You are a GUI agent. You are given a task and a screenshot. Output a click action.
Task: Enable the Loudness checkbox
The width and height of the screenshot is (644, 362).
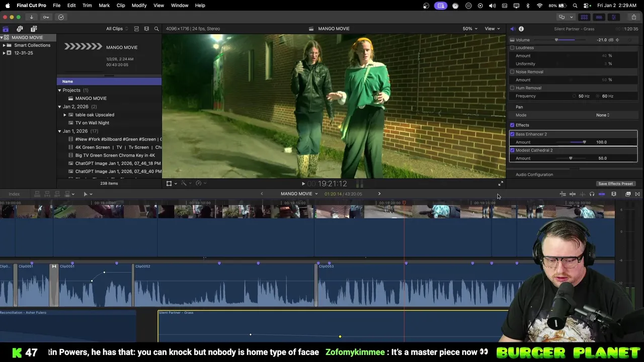pyautogui.click(x=512, y=48)
